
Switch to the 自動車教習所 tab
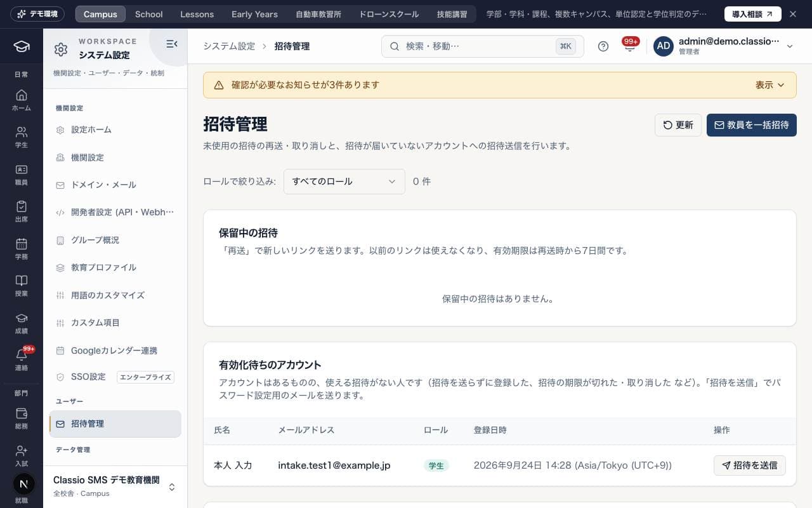[x=318, y=14]
